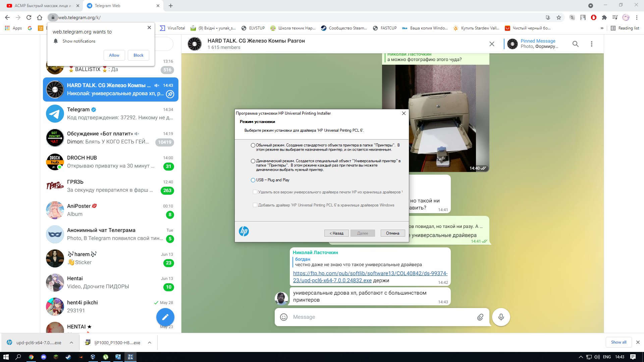Open the DROCH HUB chat
This screenshot has width=644, height=362.
click(111, 162)
